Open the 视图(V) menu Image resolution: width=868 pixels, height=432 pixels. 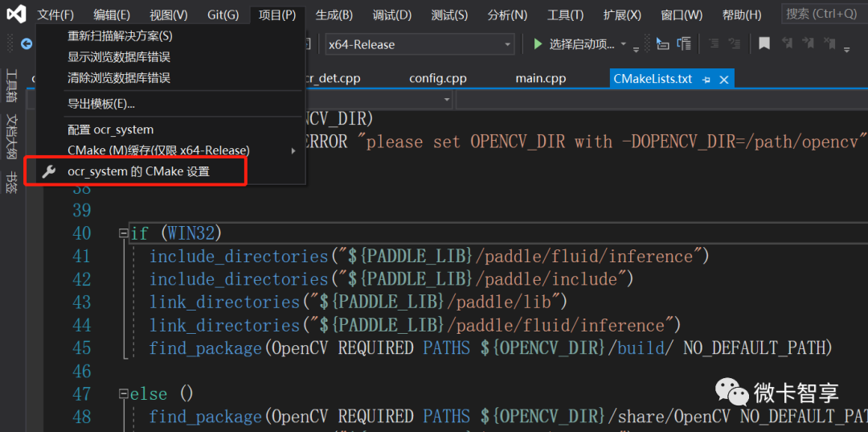168,15
